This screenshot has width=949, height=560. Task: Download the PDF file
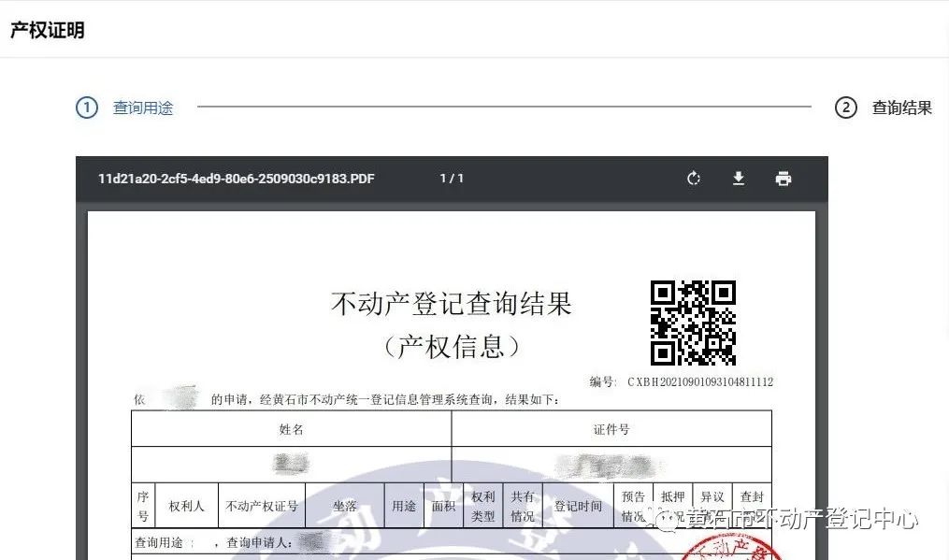pos(739,179)
